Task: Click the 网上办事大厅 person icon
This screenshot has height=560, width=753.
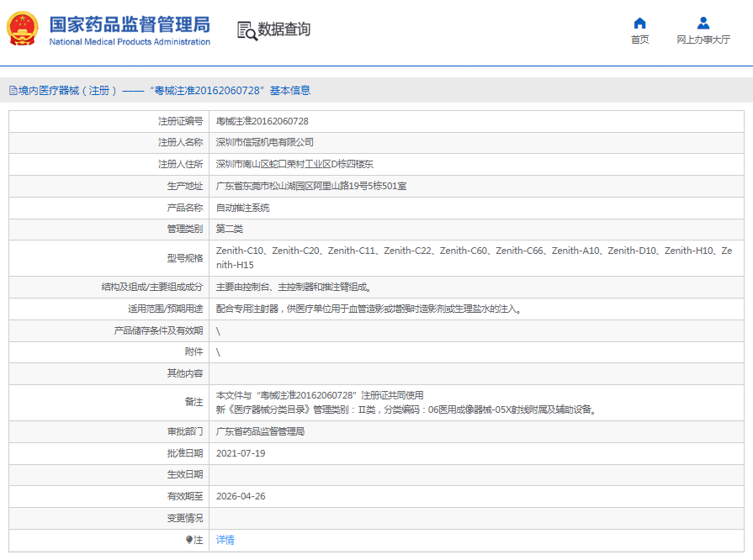Action: (703, 23)
